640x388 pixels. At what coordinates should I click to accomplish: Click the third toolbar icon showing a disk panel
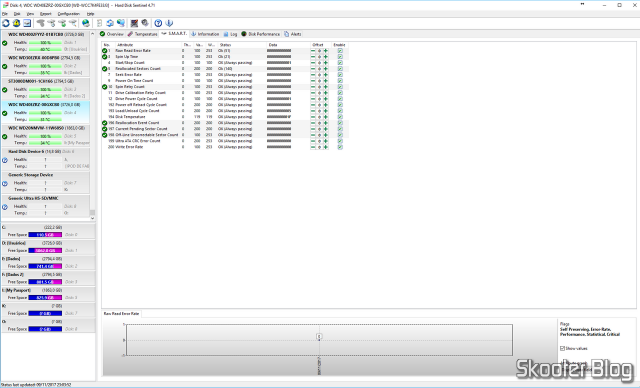[x=27, y=23]
